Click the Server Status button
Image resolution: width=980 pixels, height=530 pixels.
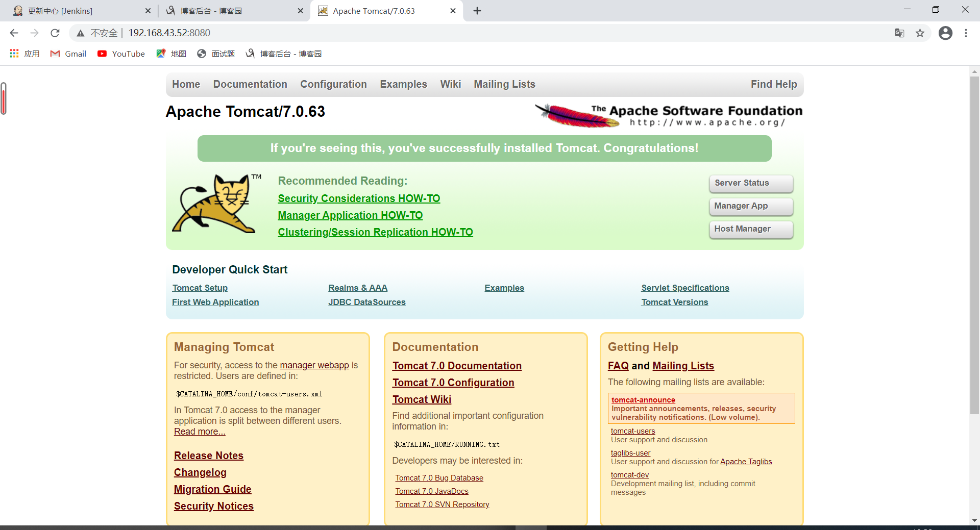tap(751, 183)
